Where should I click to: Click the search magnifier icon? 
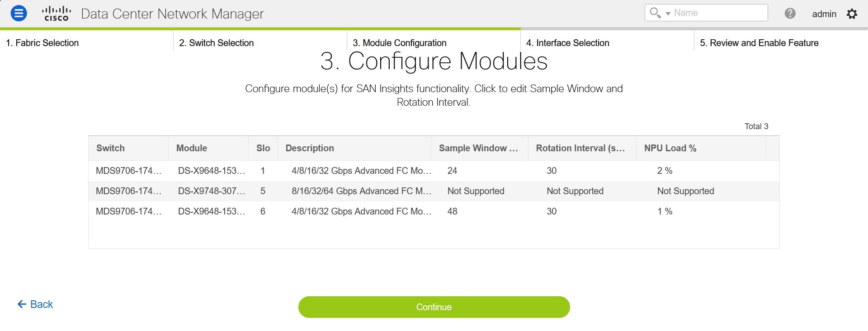pyautogui.click(x=655, y=12)
